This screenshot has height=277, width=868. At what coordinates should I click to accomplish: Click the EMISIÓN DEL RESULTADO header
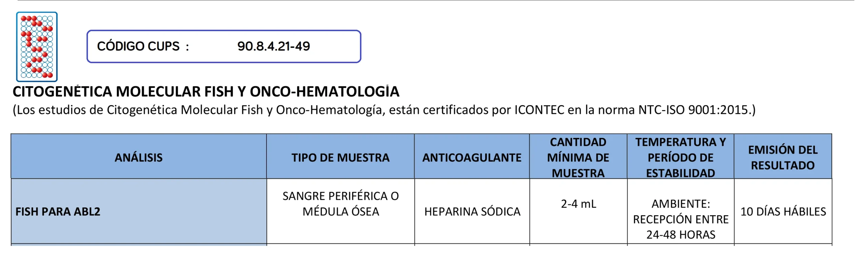pos(783,158)
